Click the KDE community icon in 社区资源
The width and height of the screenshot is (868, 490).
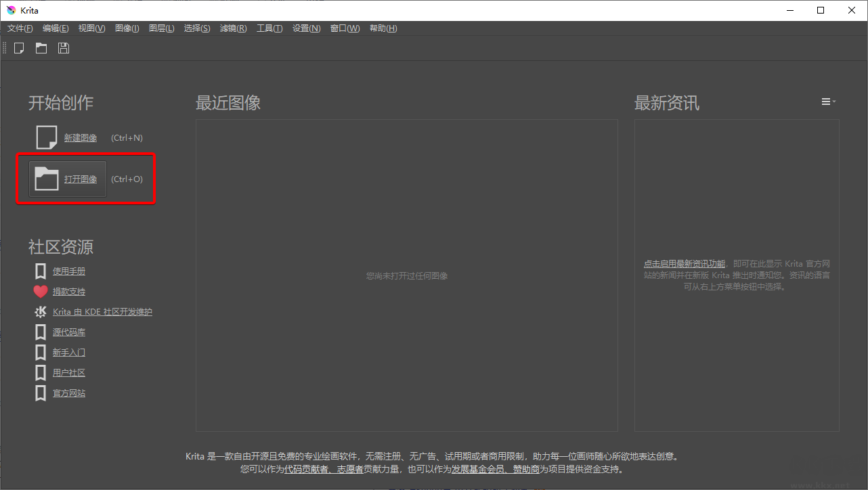point(40,311)
